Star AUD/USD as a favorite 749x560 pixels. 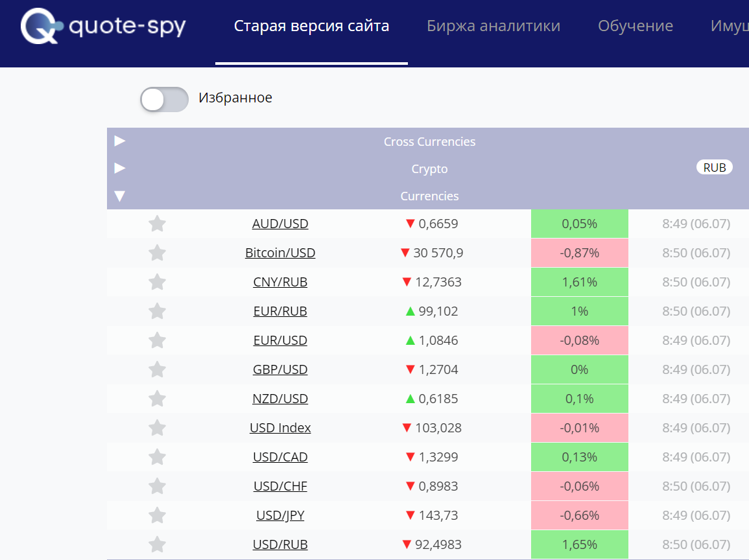tap(157, 224)
